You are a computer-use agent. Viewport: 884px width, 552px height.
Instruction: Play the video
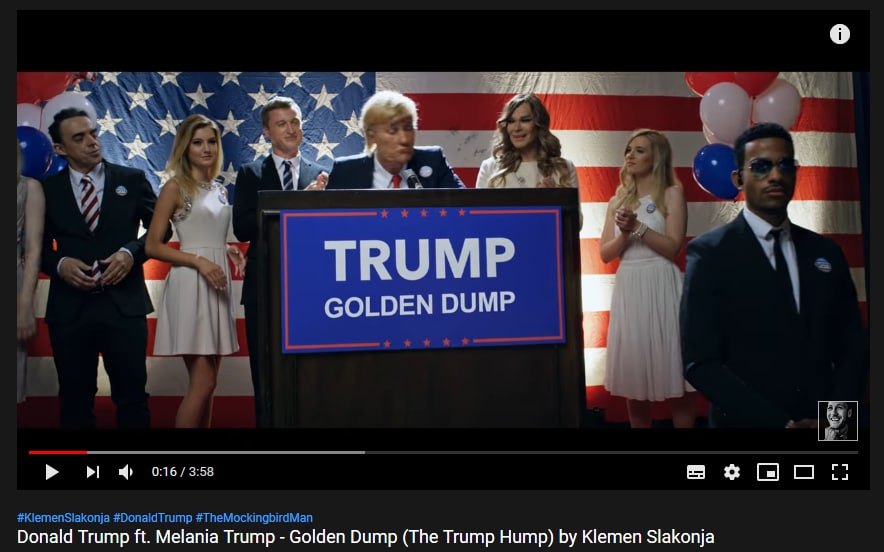point(51,472)
